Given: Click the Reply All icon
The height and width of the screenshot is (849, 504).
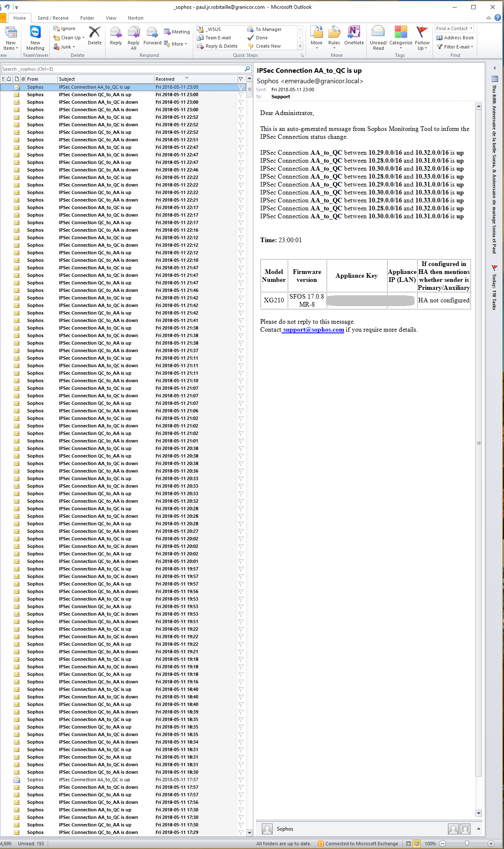Looking at the screenshot, I should tap(133, 38).
